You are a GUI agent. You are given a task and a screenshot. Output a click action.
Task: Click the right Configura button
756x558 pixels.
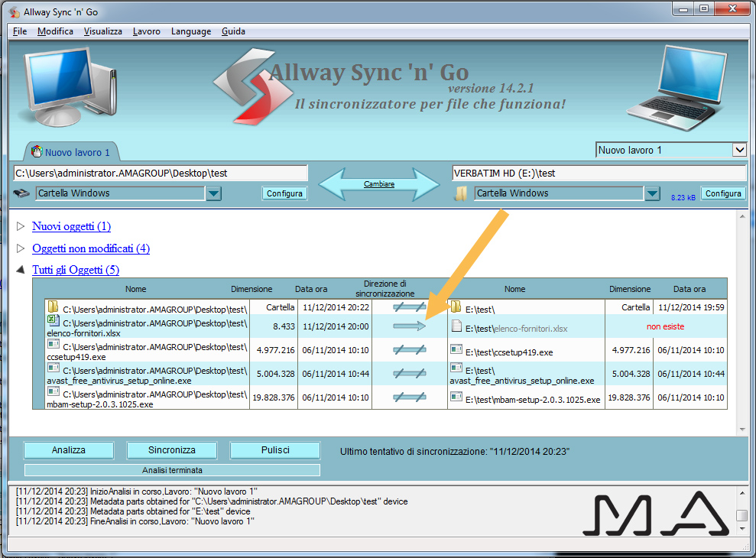pos(723,193)
